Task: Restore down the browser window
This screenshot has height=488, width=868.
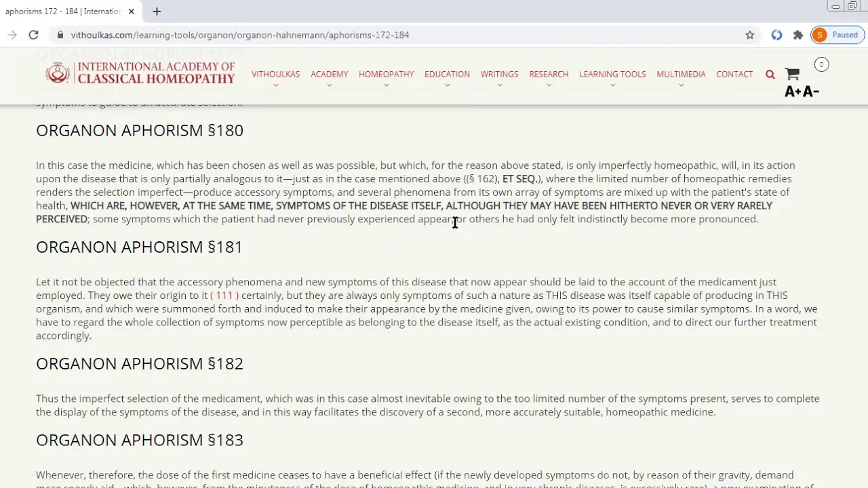Action: [852, 6]
